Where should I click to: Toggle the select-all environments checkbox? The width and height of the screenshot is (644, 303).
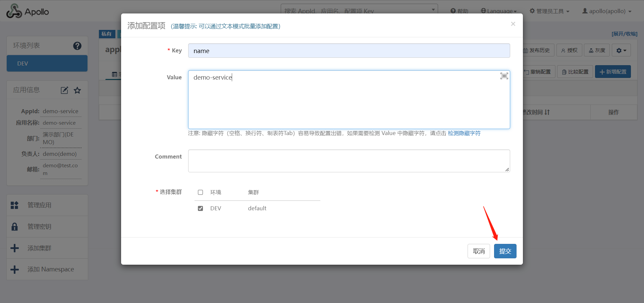(201, 192)
